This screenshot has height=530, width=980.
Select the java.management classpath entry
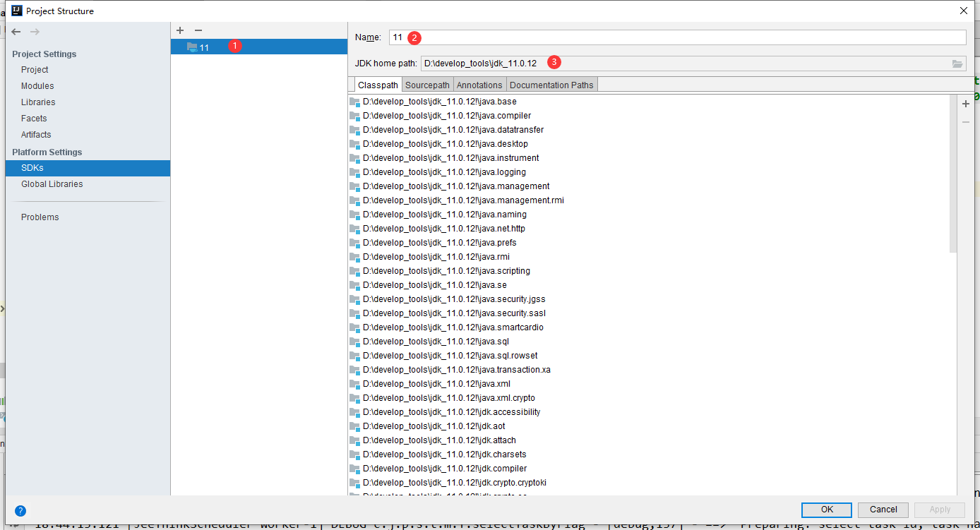pos(449,186)
